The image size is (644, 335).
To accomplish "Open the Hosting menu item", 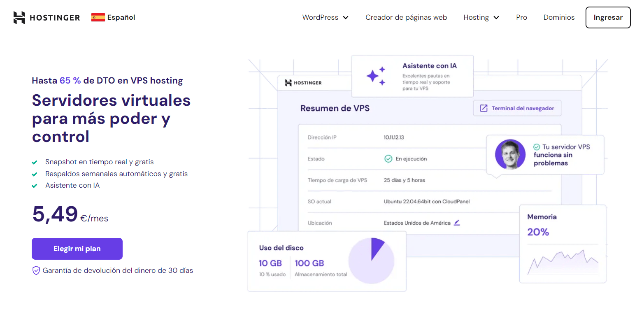I will pyautogui.click(x=476, y=17).
